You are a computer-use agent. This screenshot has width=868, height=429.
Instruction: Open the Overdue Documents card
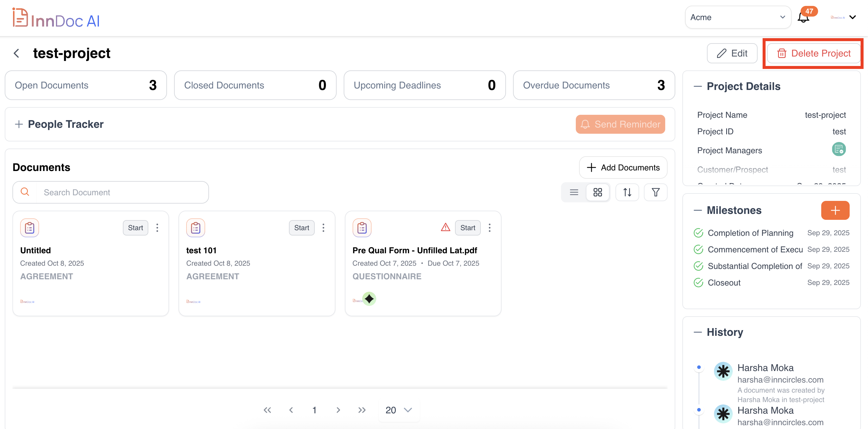tap(593, 85)
